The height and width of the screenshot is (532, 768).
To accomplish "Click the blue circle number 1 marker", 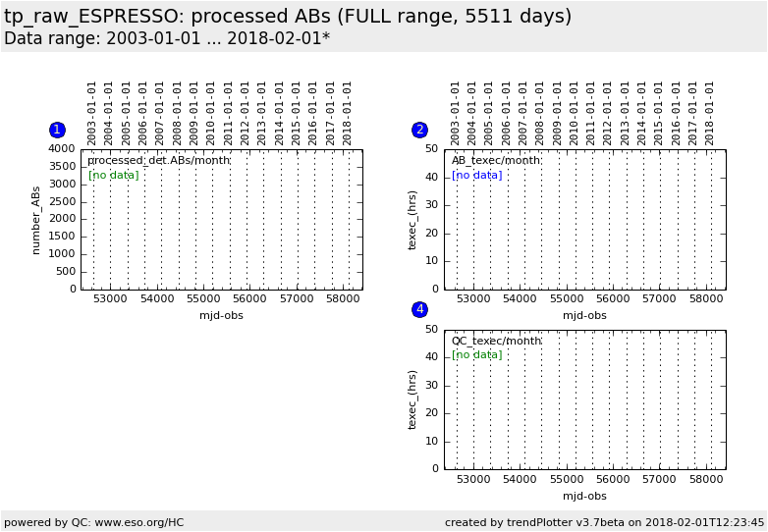I will point(57,130).
